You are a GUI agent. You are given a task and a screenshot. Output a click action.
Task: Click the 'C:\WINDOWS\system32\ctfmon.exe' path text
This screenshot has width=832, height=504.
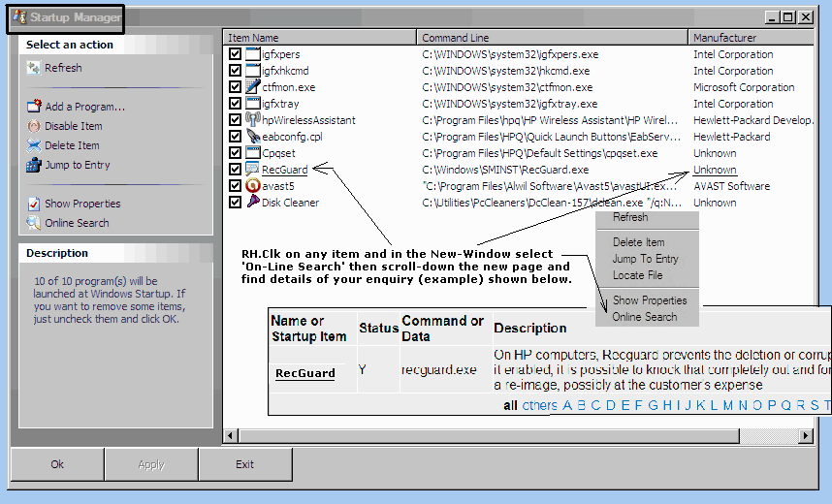click(507, 87)
